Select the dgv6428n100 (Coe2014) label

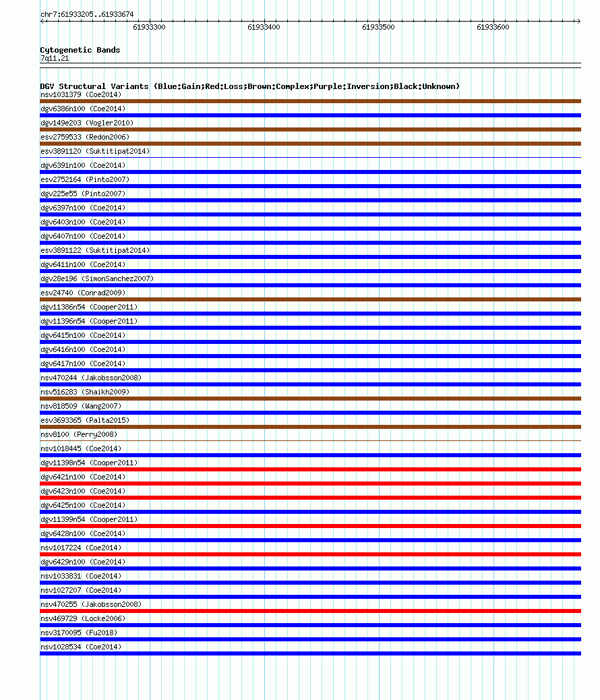(83, 533)
